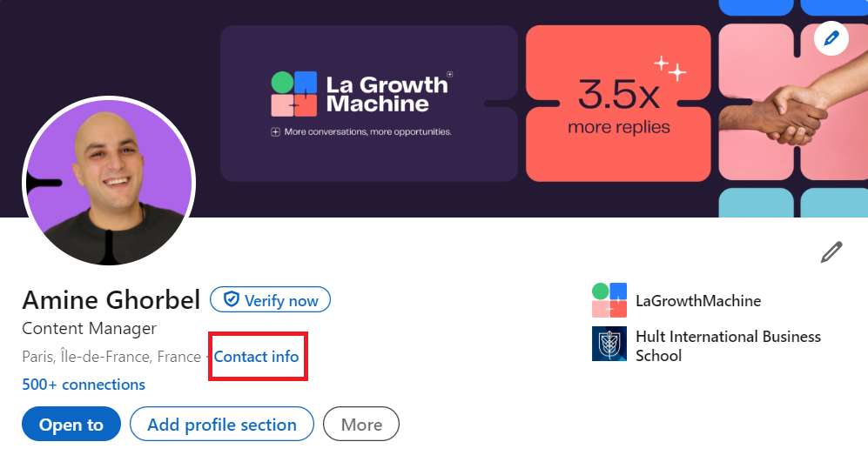The height and width of the screenshot is (462, 868).
Task: Open the Contact info link
Action: (256, 357)
